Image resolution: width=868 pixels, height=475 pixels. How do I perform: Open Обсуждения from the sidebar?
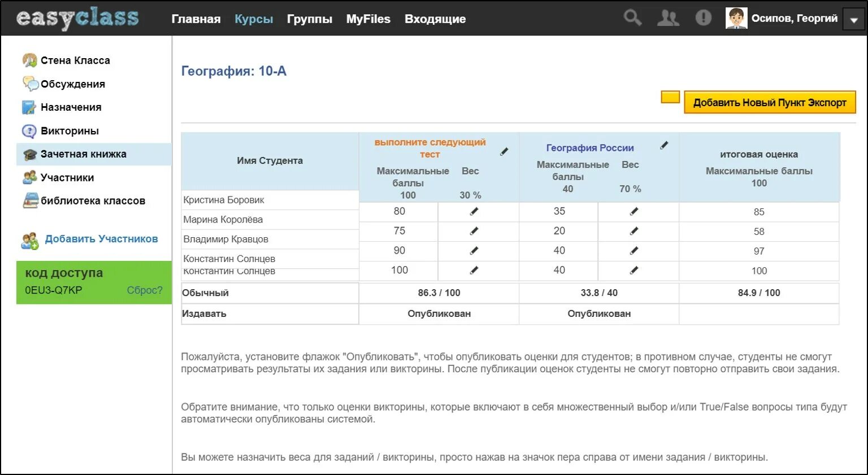coord(72,84)
